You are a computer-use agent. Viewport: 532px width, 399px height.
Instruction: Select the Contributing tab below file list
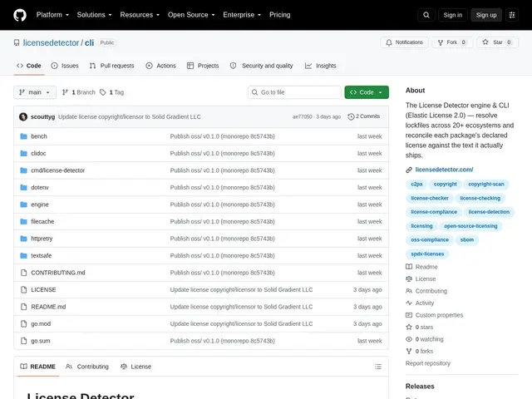pos(87,367)
